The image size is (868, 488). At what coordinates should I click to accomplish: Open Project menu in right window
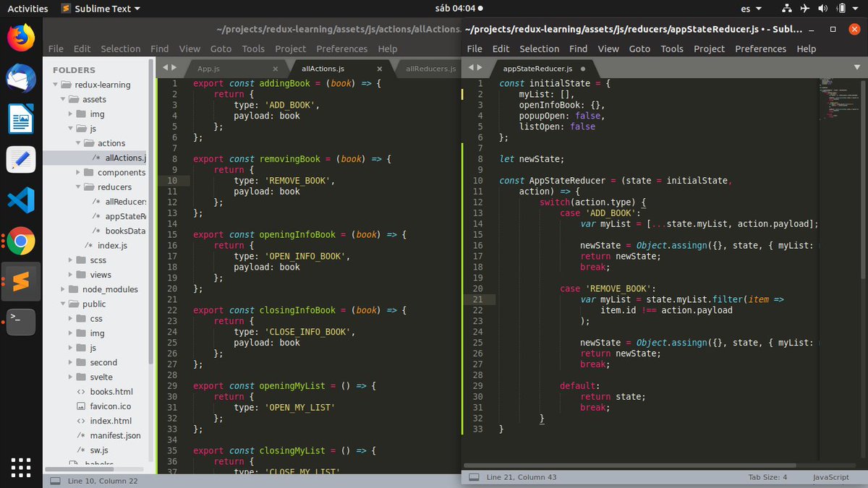pyautogui.click(x=709, y=48)
